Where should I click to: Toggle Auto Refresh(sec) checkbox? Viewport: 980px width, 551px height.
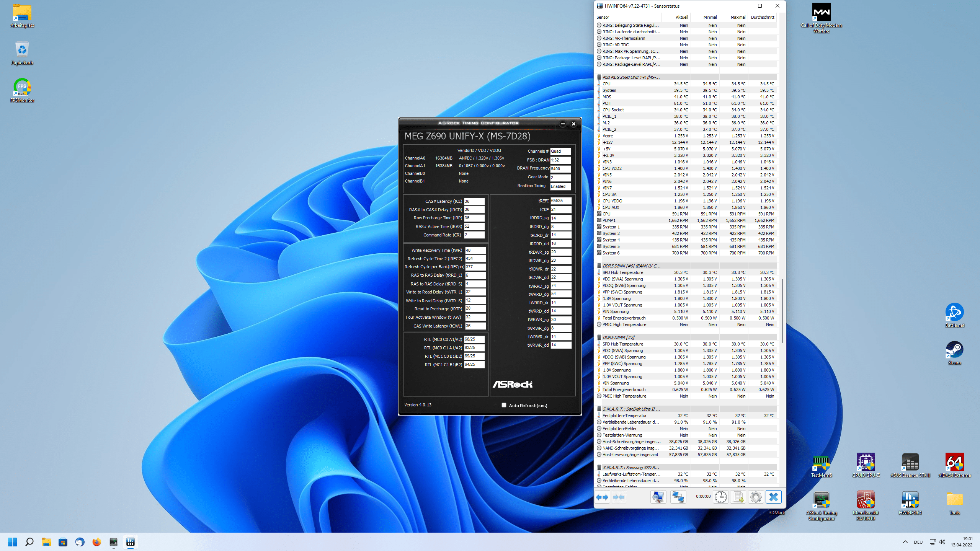(x=504, y=405)
